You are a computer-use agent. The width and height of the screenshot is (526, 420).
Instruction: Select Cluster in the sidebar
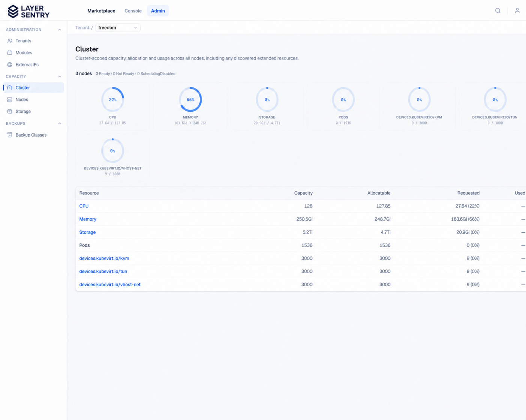(x=33, y=88)
